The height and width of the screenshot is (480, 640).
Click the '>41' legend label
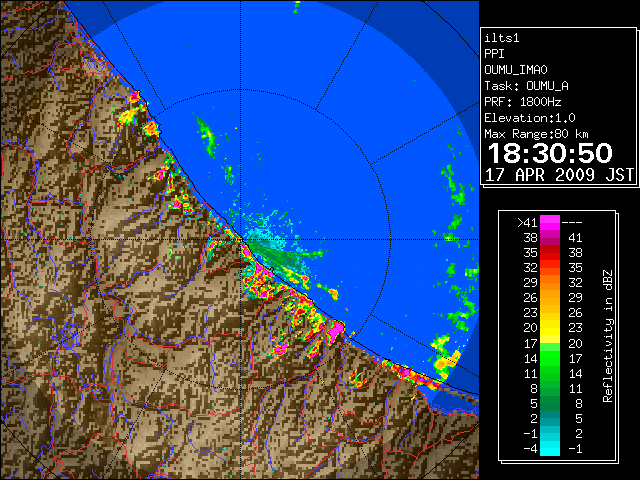pos(527,222)
